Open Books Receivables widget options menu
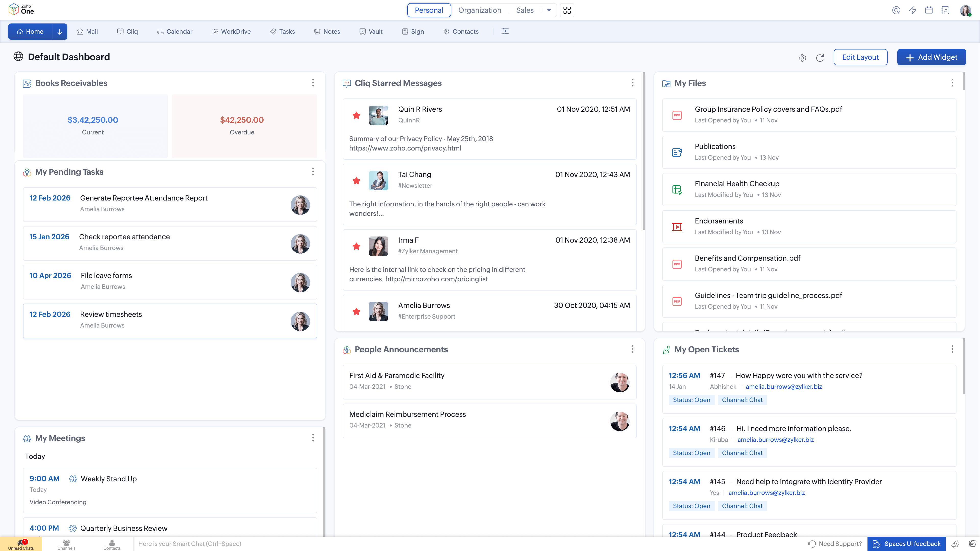Image resolution: width=980 pixels, height=551 pixels. (x=313, y=83)
